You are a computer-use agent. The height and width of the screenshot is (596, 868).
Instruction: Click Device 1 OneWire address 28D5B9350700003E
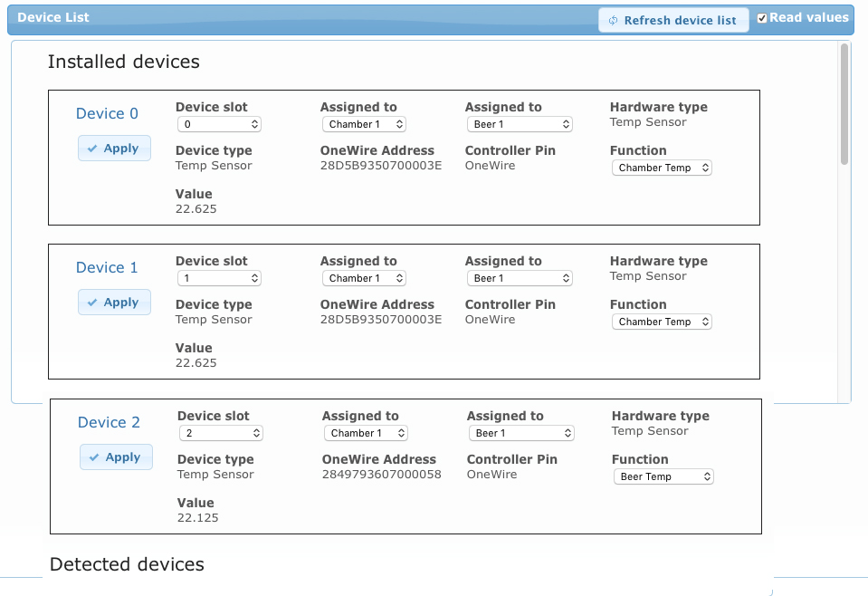381,320
